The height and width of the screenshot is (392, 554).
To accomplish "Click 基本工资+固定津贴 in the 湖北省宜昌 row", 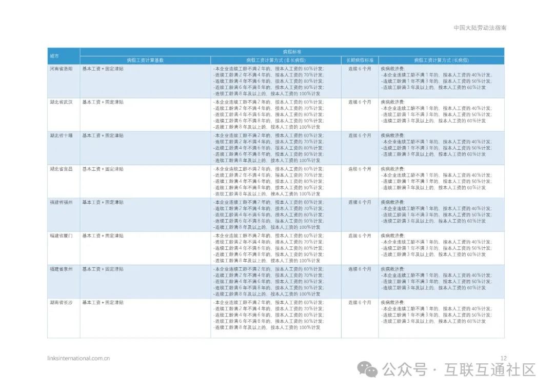I will tap(103, 169).
